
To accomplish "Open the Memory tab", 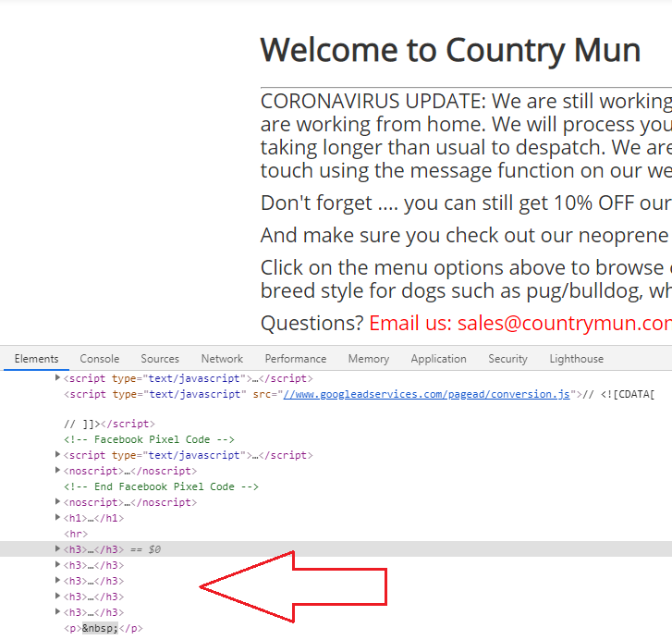I will tap(369, 359).
